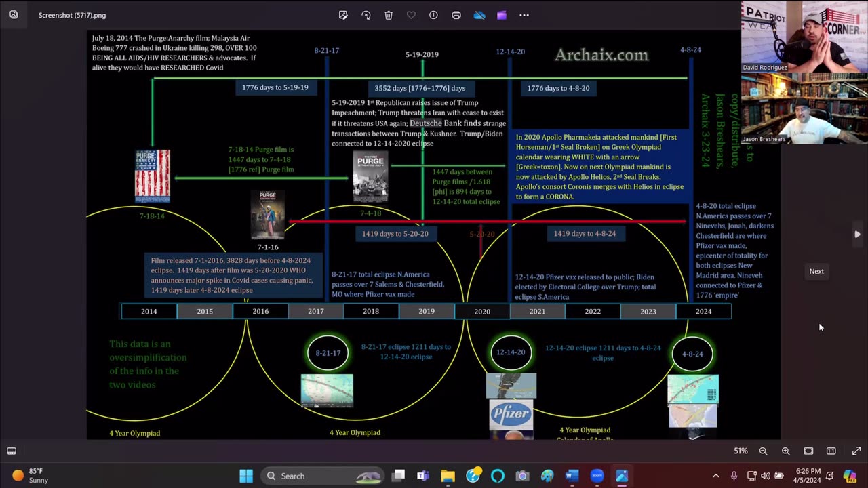Viewport: 868px width, 488px height.
Task: Click the battery status tray icon
Action: [x=779, y=476]
